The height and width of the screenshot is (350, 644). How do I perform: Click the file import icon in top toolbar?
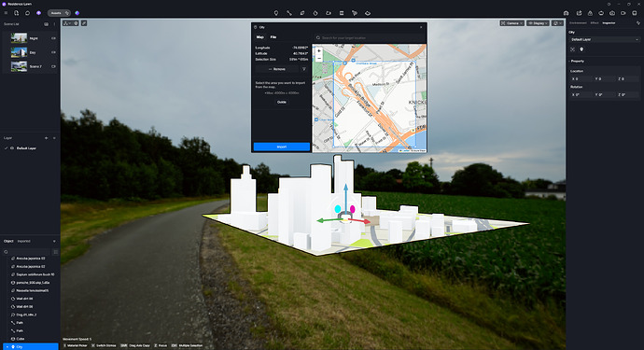(x=17, y=13)
